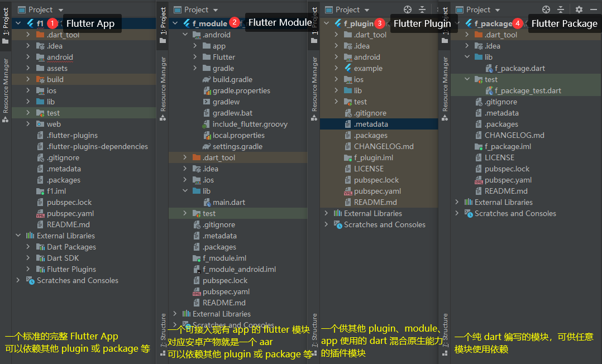Click the 1: Project side tab beside f1
Image resolution: width=602 pixels, height=364 pixels.
coord(6,26)
